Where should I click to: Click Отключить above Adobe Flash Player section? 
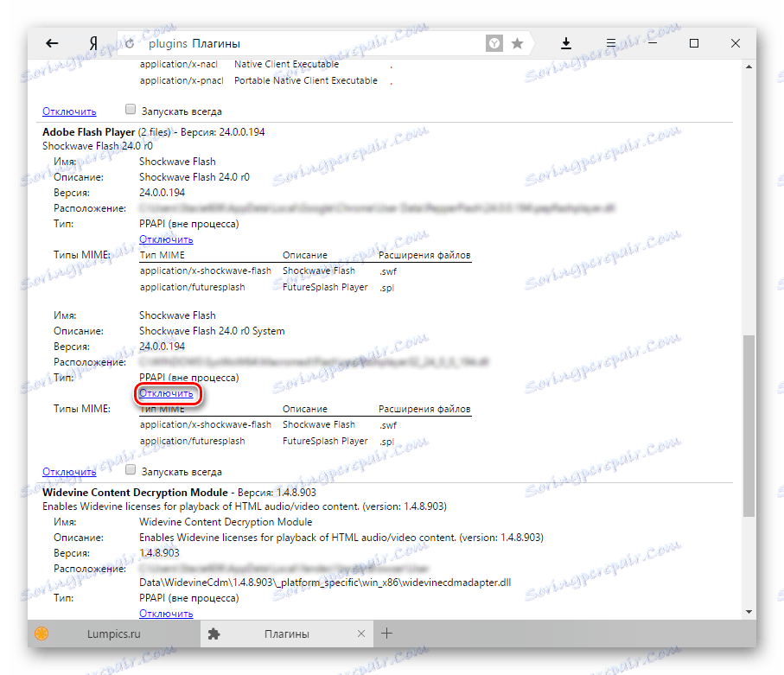click(x=69, y=111)
